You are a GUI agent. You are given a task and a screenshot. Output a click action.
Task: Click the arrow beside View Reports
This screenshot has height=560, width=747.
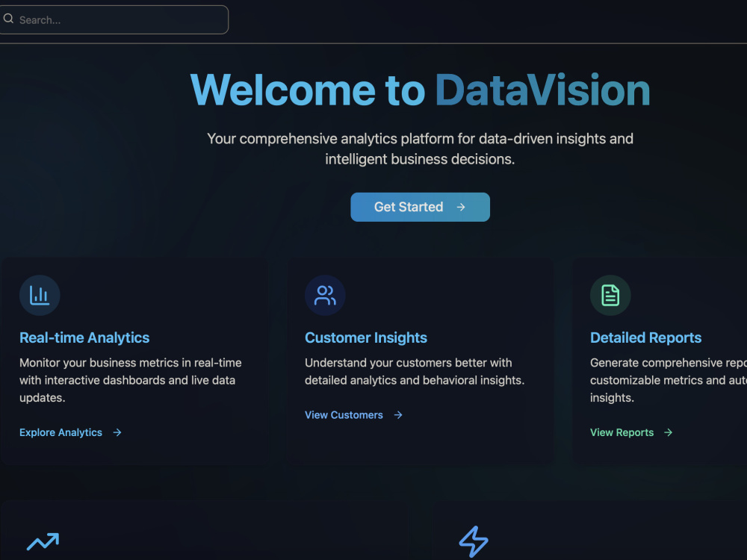pyautogui.click(x=669, y=432)
